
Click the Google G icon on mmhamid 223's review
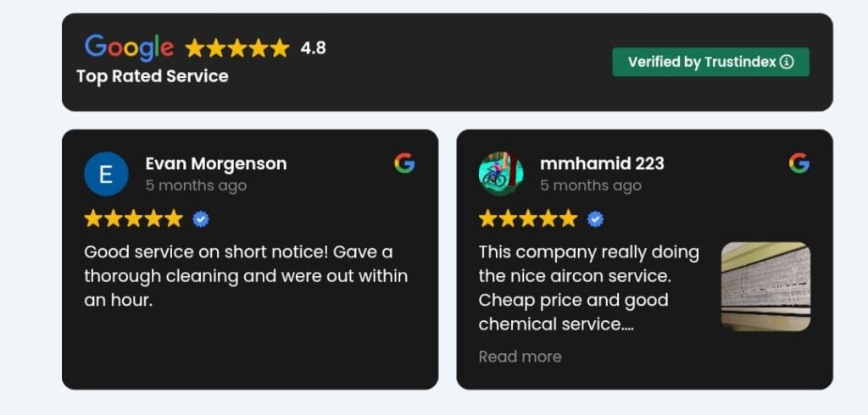[798, 163]
